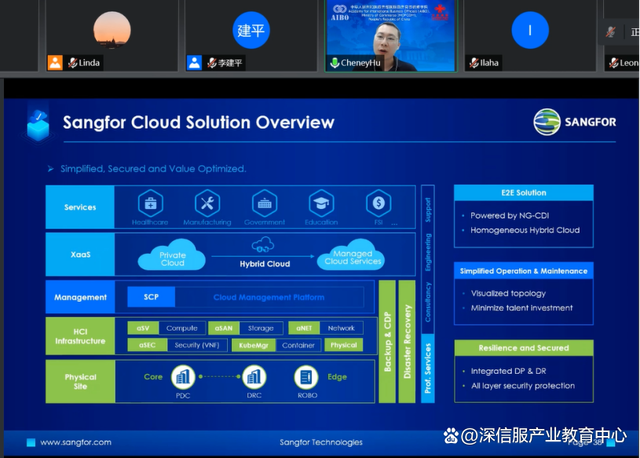Click All layer security protection bullet
640x458 pixels.
pyautogui.click(x=522, y=385)
